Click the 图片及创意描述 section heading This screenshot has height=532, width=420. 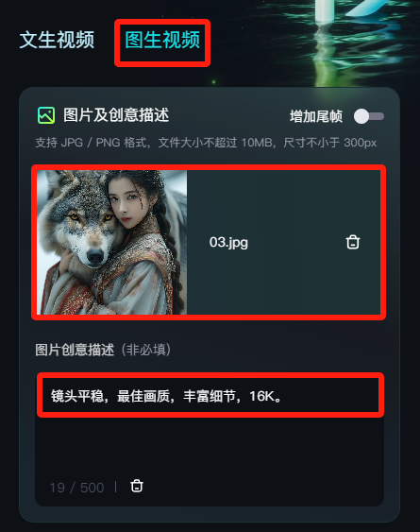[116, 115]
